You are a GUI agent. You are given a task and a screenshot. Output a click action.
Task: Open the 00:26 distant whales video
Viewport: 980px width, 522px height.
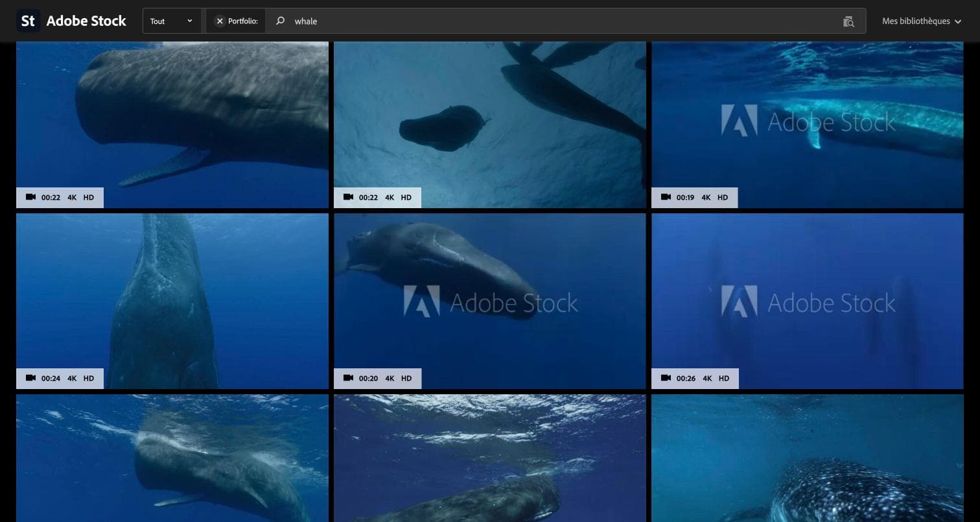pyautogui.click(x=808, y=302)
